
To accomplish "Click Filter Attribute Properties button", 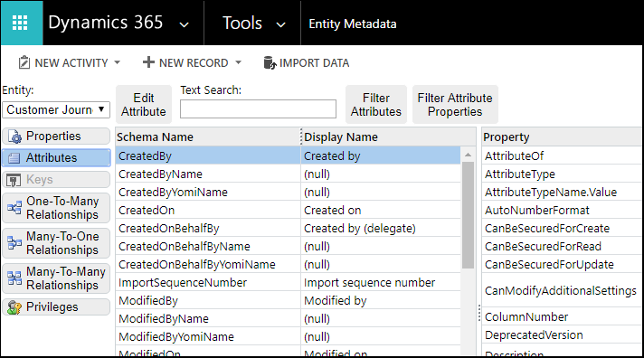I will pos(455,104).
